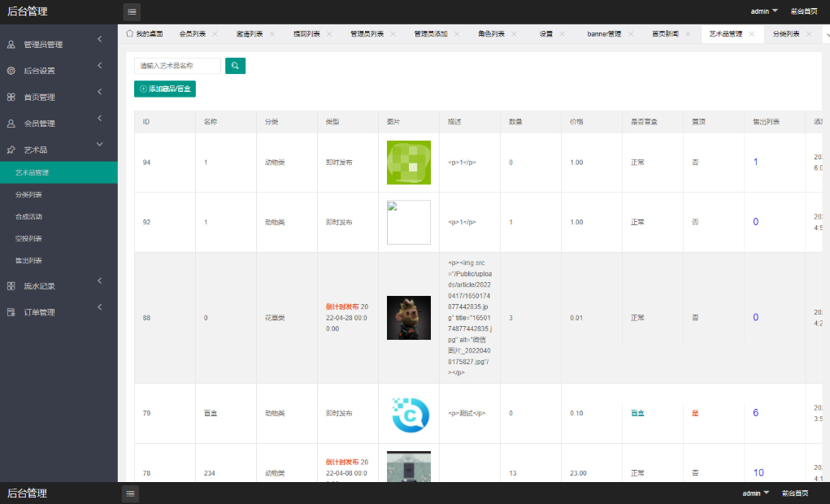Open 分类列表 in 艺术品 submenu

click(28, 195)
